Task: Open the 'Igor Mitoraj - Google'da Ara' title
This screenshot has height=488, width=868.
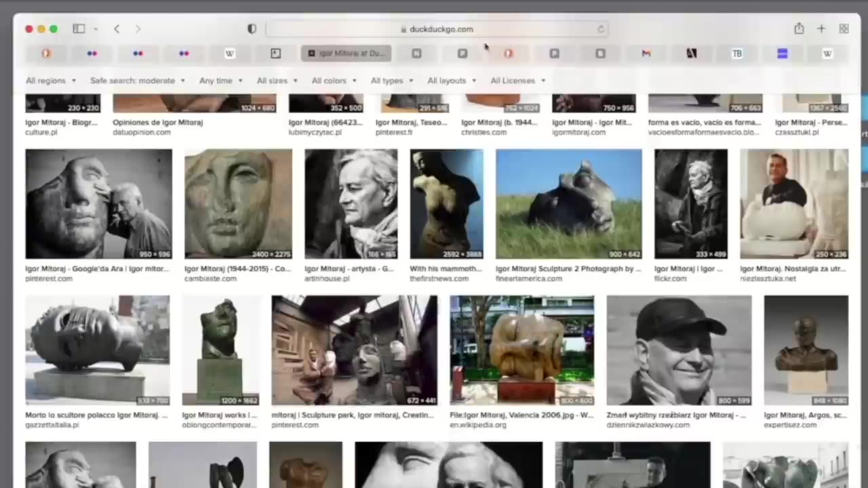Action: [x=97, y=269]
